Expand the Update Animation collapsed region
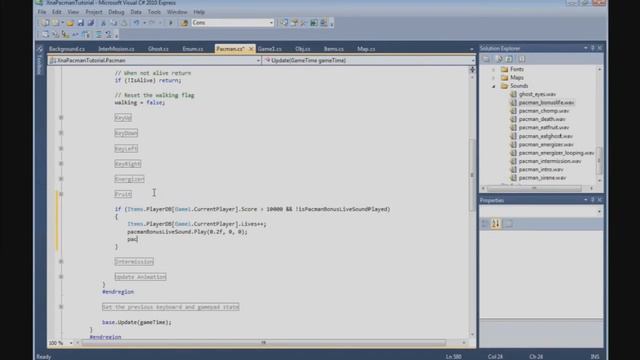Viewport: 640px width, 360px height. (x=61, y=277)
